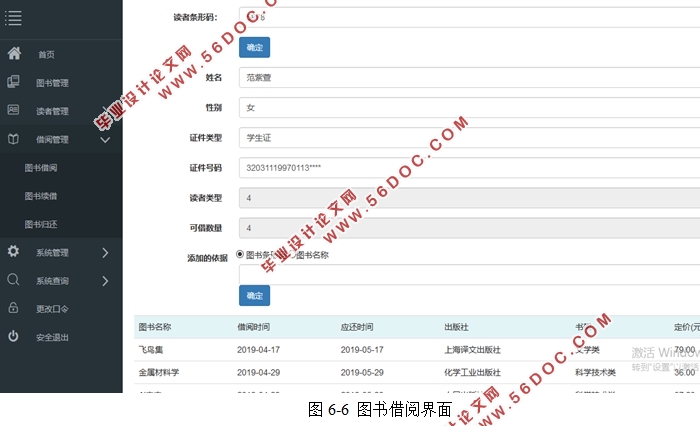This screenshot has width=700, height=426.
Task: Click the hamburger menu icon in the sidebar header
Action: (x=13, y=18)
